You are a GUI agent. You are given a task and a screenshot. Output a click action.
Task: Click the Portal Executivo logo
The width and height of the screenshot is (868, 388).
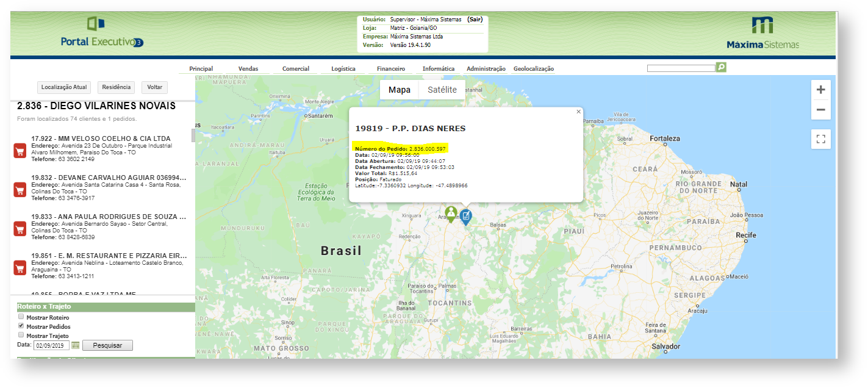click(x=102, y=33)
